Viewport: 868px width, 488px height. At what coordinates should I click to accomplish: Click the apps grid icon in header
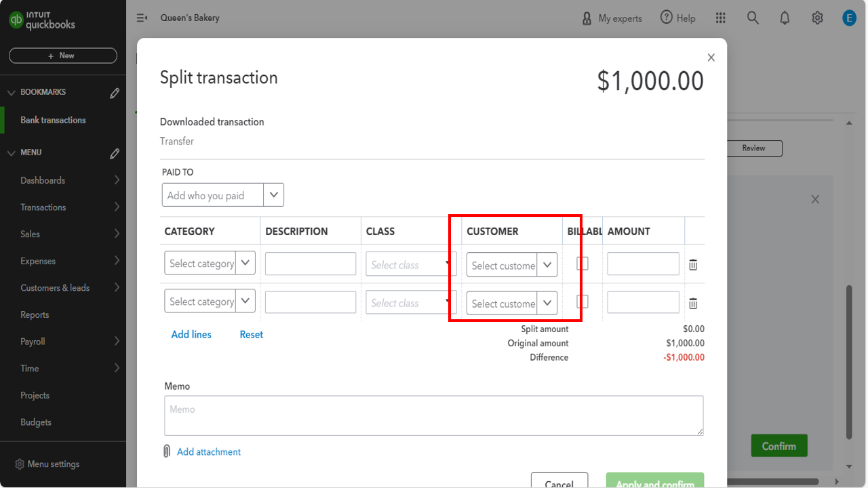click(x=721, y=18)
